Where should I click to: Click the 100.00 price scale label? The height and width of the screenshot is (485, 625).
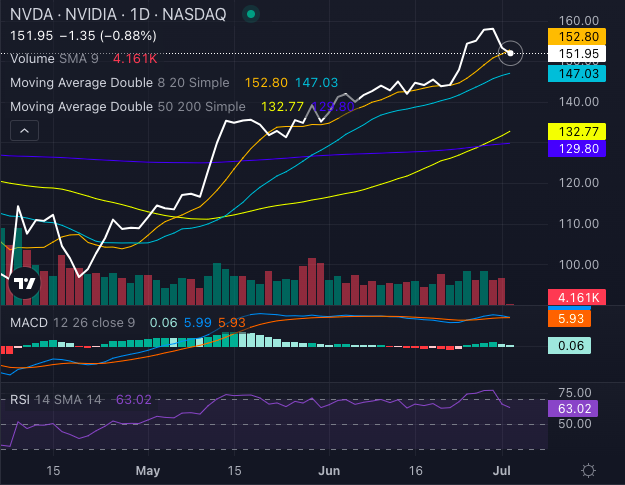(x=579, y=265)
